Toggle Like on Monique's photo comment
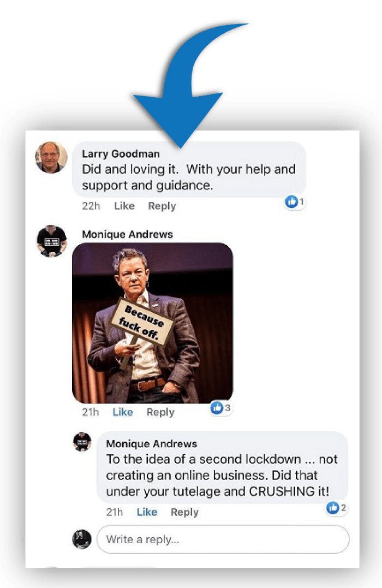The image size is (382, 588). [123, 412]
